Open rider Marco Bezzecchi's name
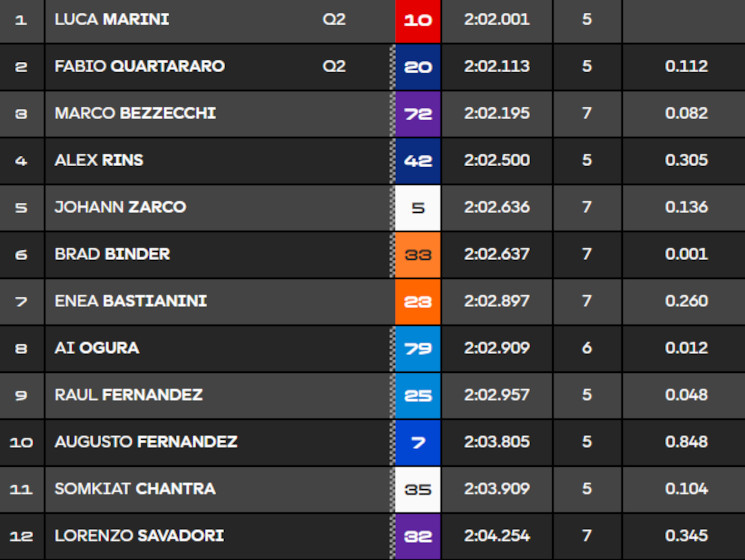745x560 pixels. 135,113
